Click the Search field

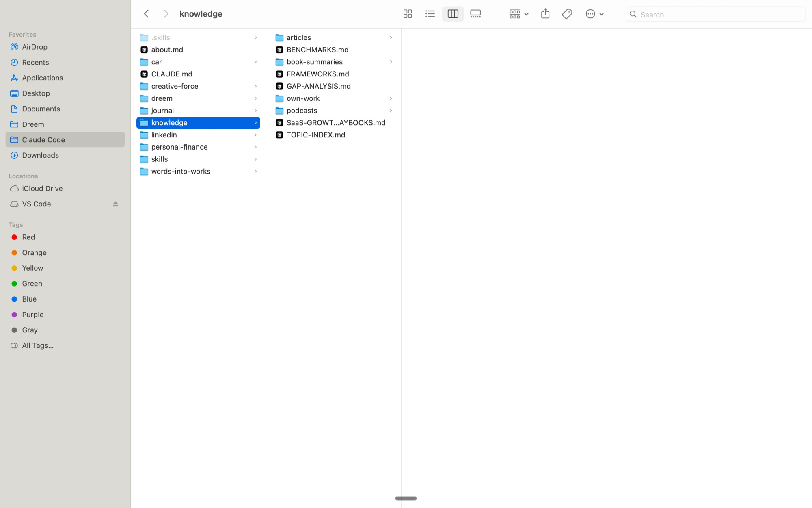[719, 15]
